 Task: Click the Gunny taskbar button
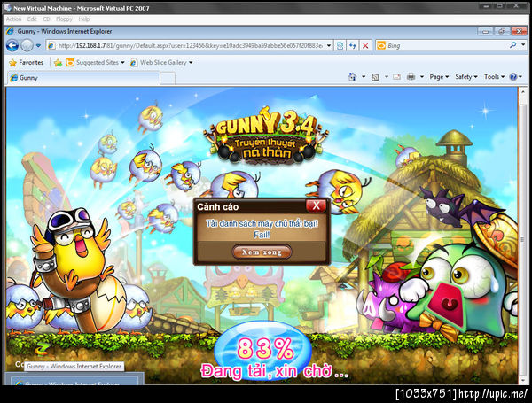(74, 382)
